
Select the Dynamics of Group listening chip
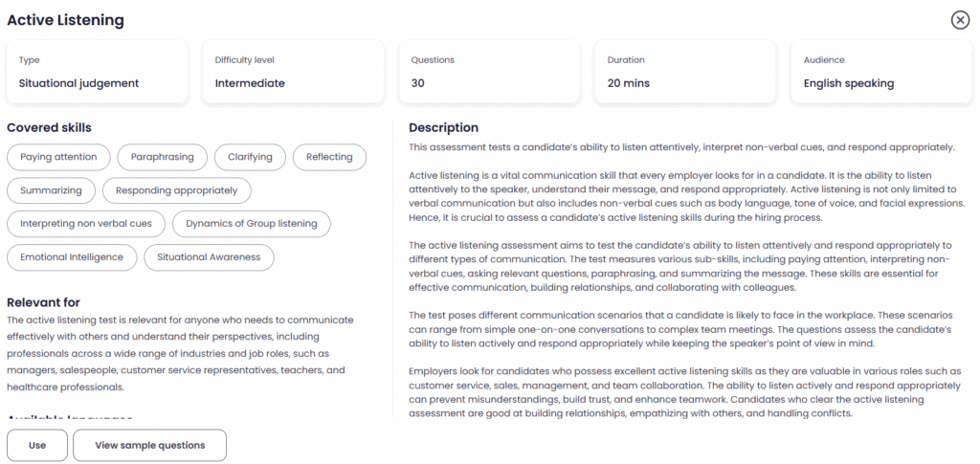(252, 224)
